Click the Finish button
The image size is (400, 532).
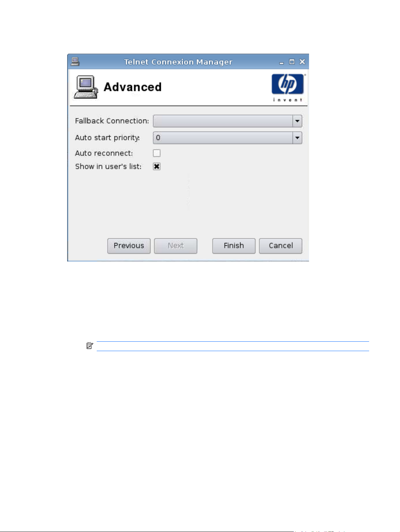[234, 246]
